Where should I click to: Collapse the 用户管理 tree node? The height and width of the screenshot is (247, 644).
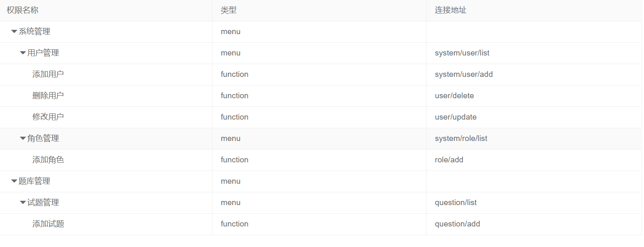click(23, 53)
